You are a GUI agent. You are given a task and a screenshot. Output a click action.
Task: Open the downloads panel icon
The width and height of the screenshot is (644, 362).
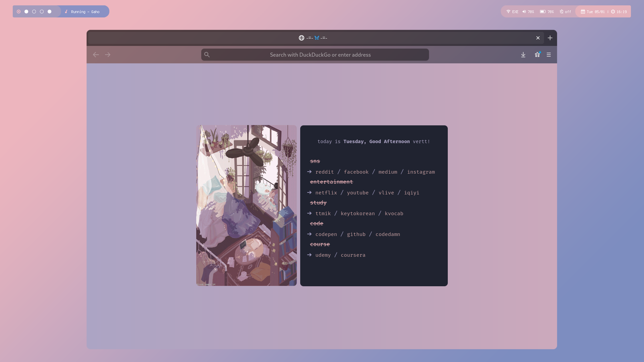pos(523,55)
